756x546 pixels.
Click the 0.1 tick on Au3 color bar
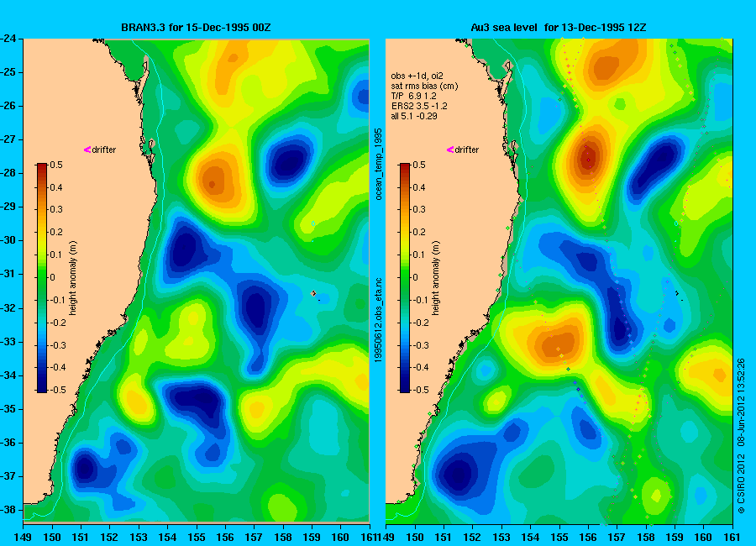(418, 255)
